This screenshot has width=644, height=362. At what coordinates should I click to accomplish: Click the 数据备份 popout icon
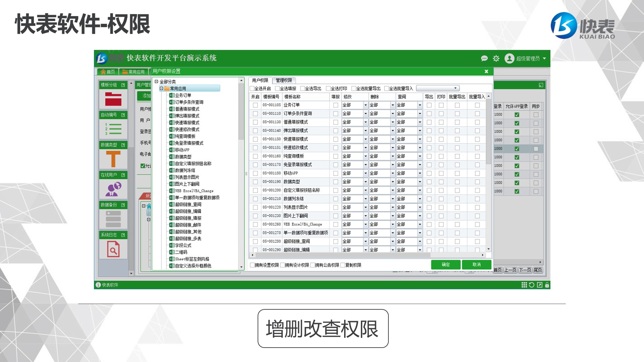coord(123,205)
